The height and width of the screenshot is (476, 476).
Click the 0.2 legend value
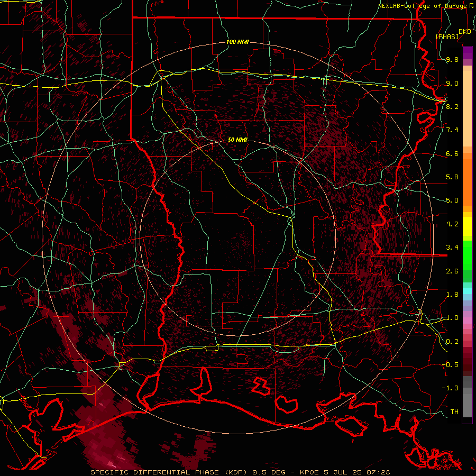pyautogui.click(x=452, y=342)
